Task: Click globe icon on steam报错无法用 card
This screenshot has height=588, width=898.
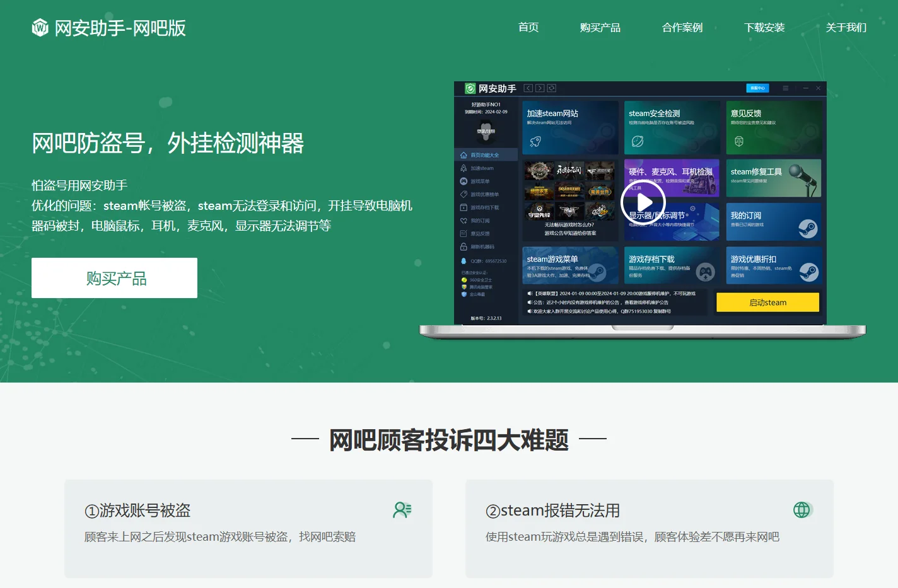Action: [x=802, y=510]
